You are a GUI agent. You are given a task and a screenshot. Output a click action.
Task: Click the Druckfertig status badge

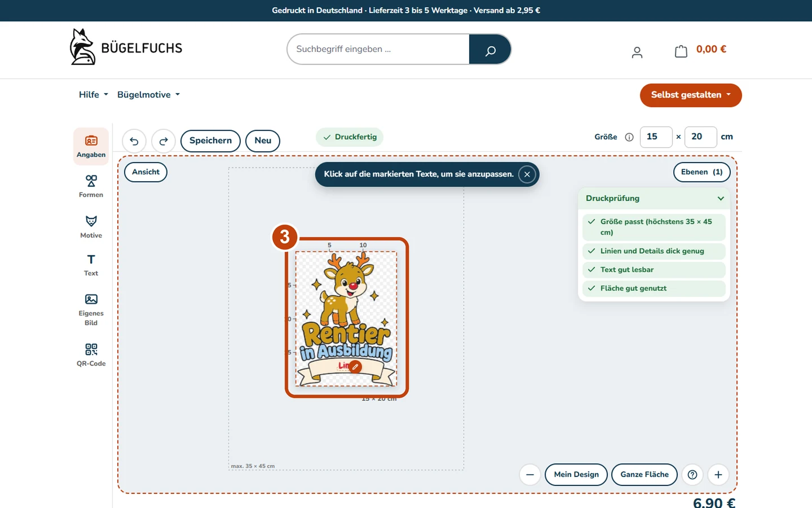coord(350,137)
